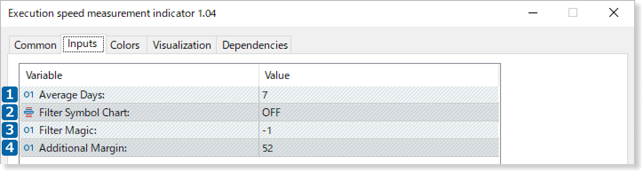Open the Dependencies tab
Viewport: 644px width, 173px height.
(254, 45)
